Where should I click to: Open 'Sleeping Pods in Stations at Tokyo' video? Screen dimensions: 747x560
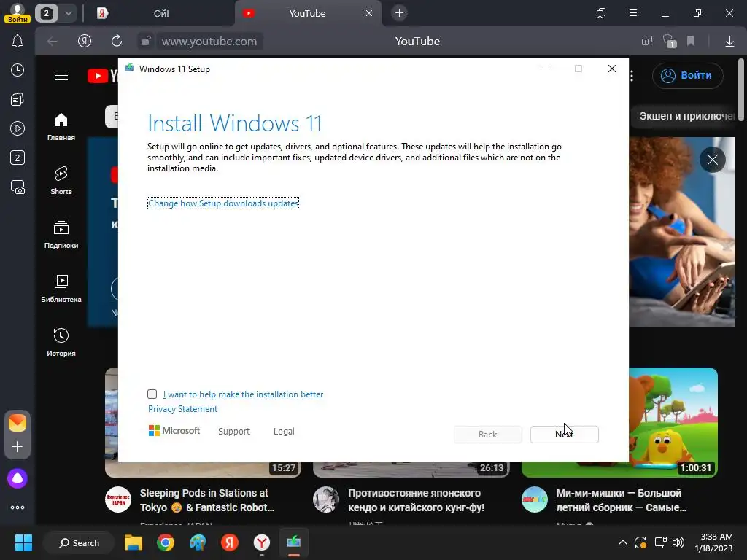coord(207,500)
